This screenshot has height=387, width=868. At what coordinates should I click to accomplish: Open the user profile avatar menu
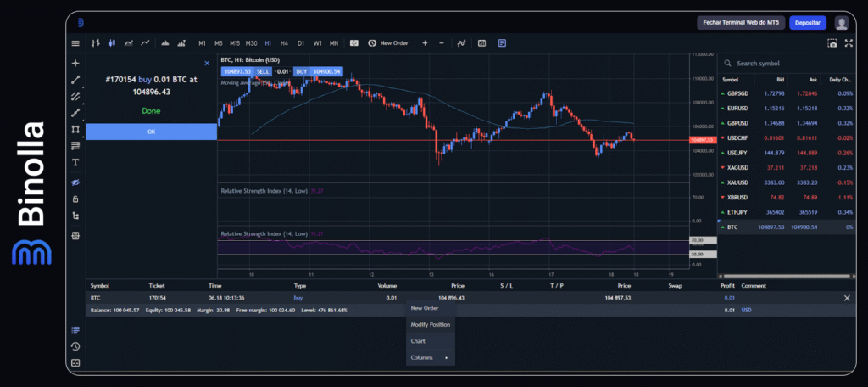tap(841, 23)
